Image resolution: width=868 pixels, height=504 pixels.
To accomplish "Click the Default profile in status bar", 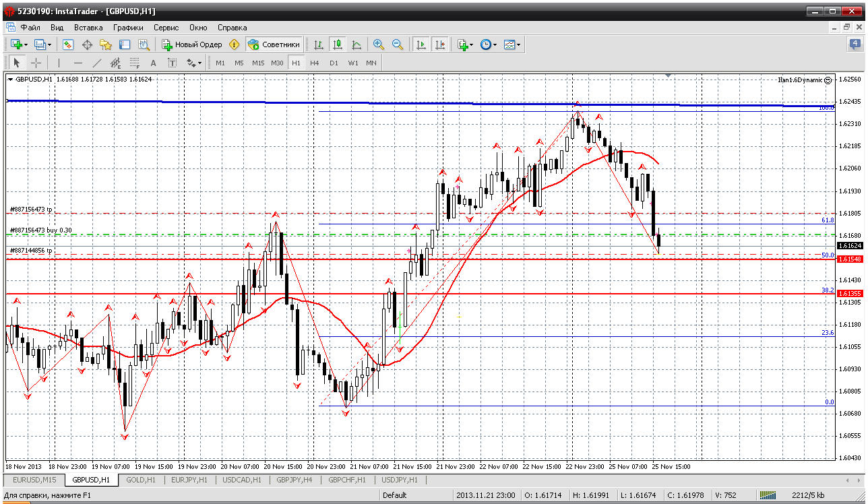I will 395,495.
